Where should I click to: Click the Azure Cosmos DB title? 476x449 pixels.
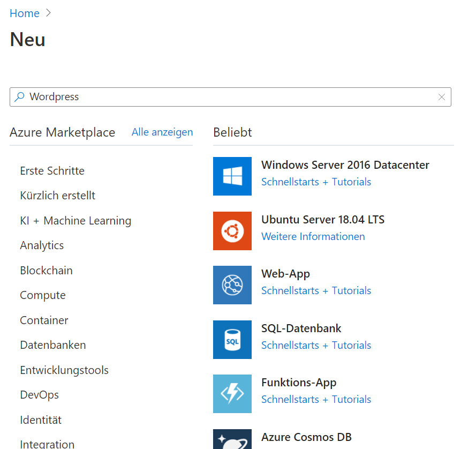(x=307, y=437)
